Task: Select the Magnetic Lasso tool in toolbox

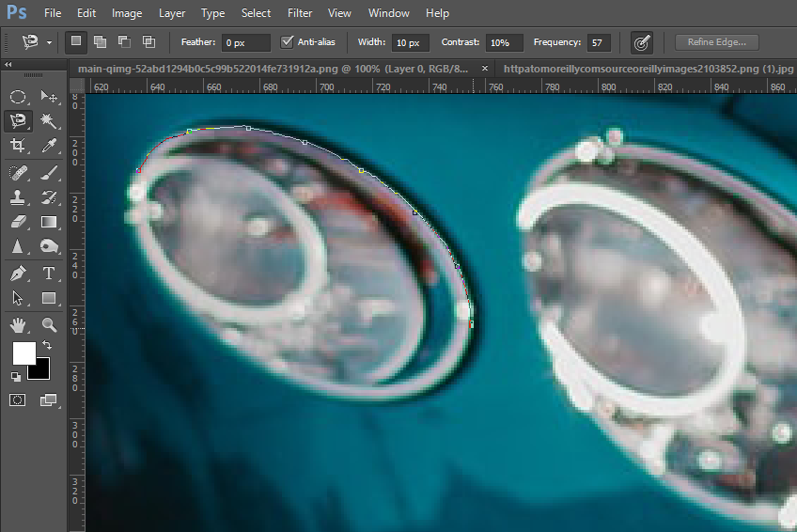Action: coord(18,121)
